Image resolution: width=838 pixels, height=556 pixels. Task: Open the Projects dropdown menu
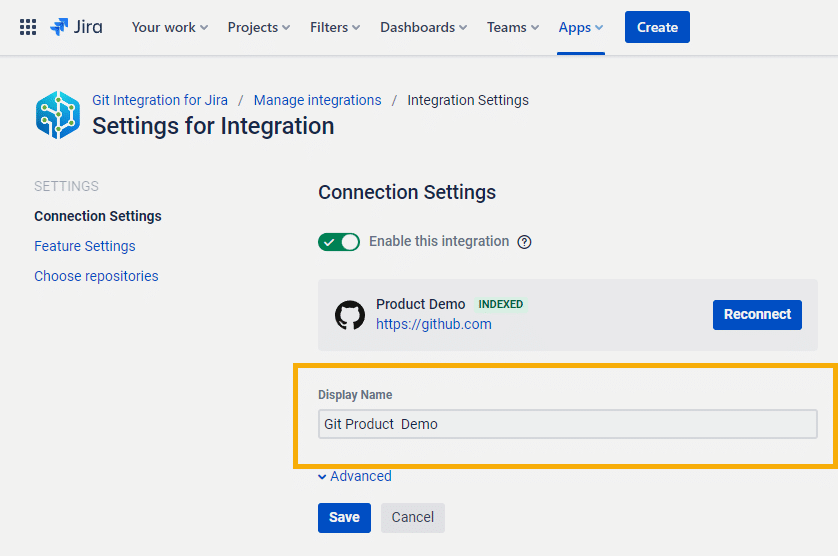pyautogui.click(x=259, y=27)
